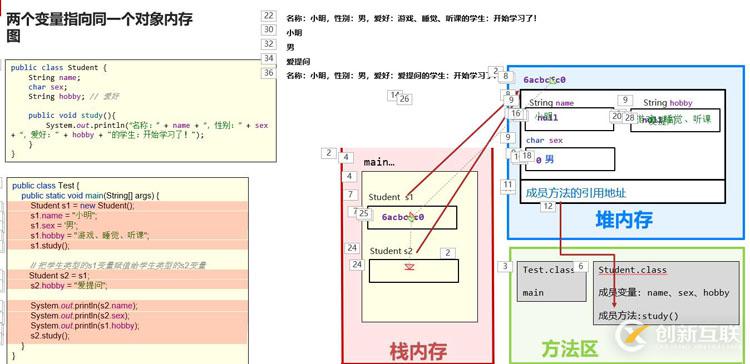Click the Test class main code block
The width and height of the screenshot is (750, 364).
tap(127, 271)
